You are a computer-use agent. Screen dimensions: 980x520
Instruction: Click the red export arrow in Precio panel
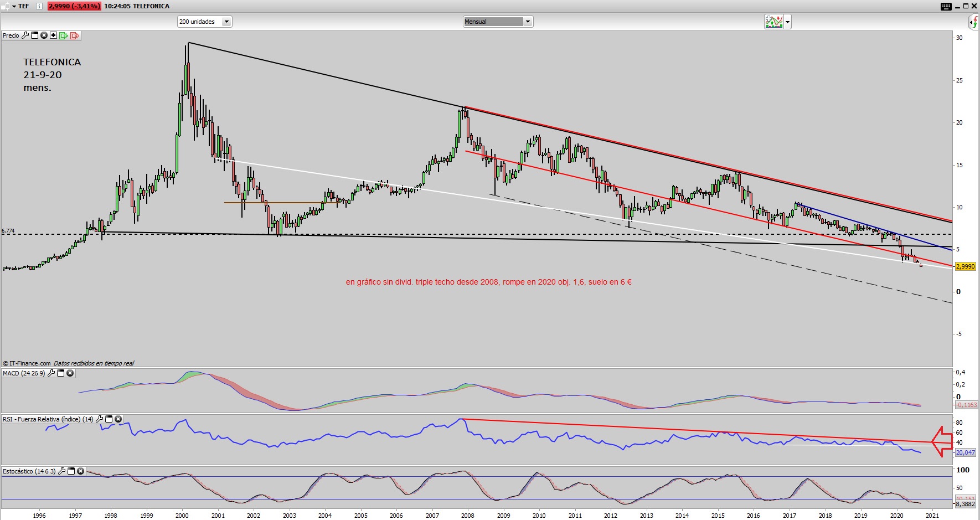(75, 35)
